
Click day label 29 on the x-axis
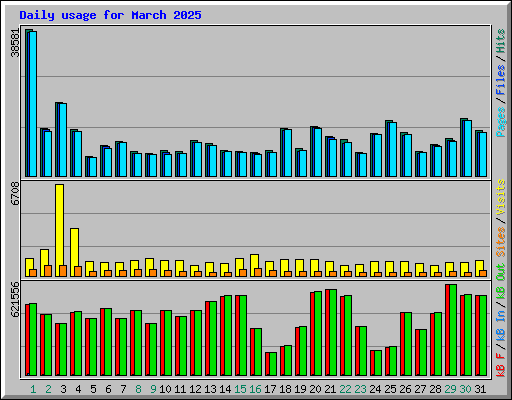pos(450,389)
